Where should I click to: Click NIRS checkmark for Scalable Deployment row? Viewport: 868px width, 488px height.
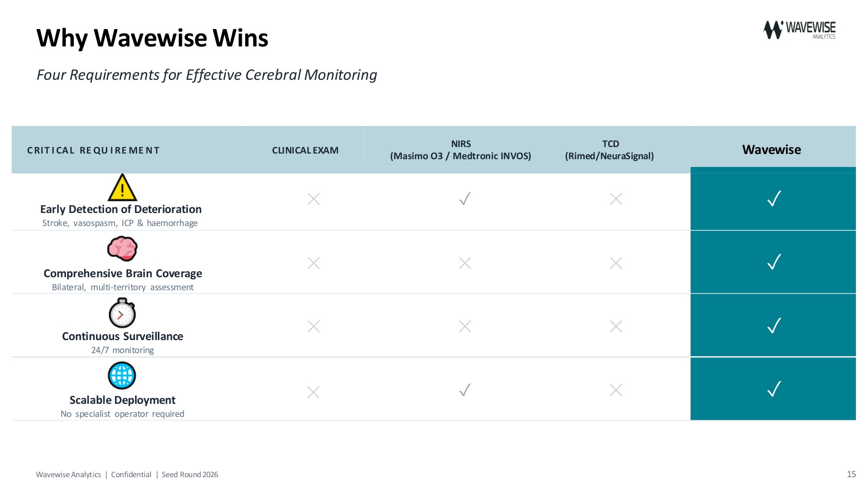coord(465,390)
